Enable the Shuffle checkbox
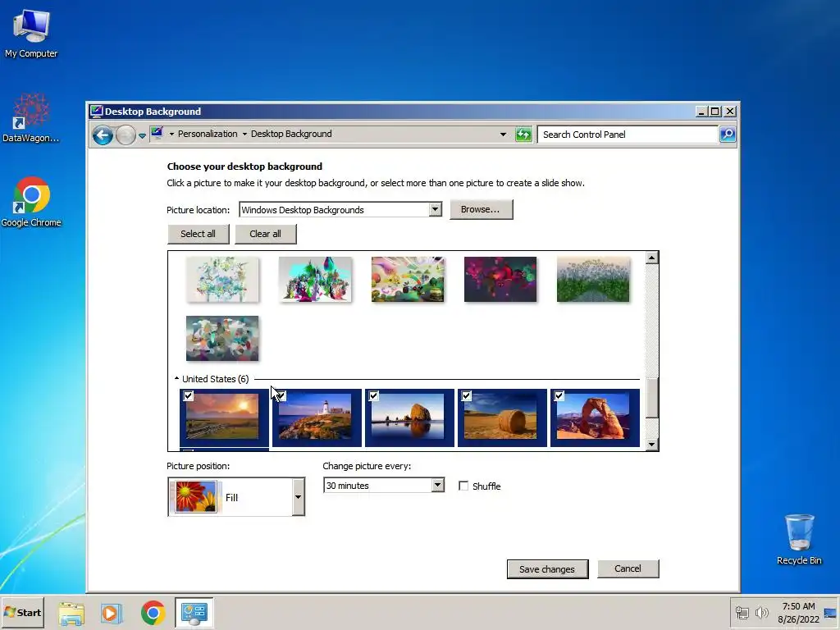The image size is (840, 630). [463, 486]
